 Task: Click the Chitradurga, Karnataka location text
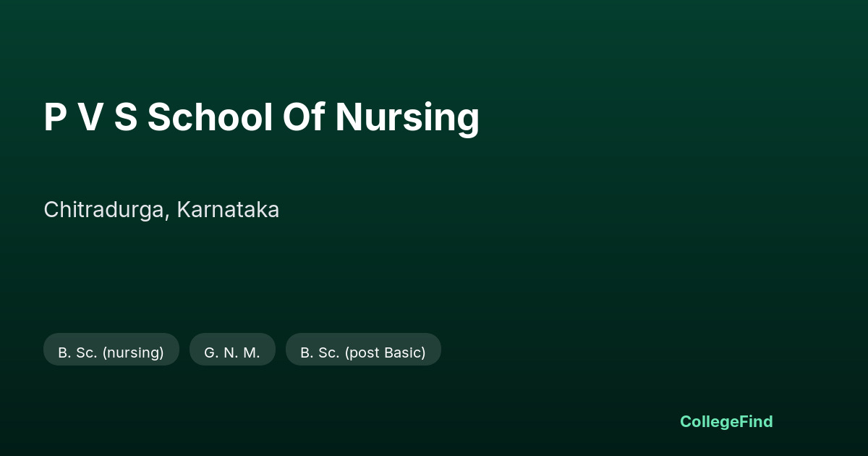(x=161, y=210)
